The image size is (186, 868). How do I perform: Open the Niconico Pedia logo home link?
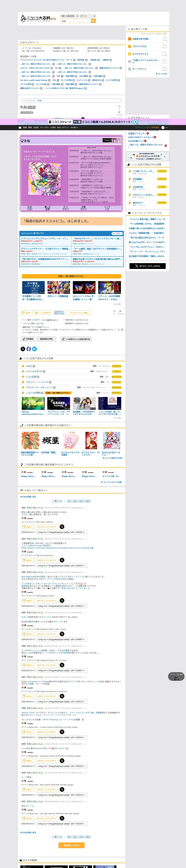pyautogui.click(x=38, y=19)
